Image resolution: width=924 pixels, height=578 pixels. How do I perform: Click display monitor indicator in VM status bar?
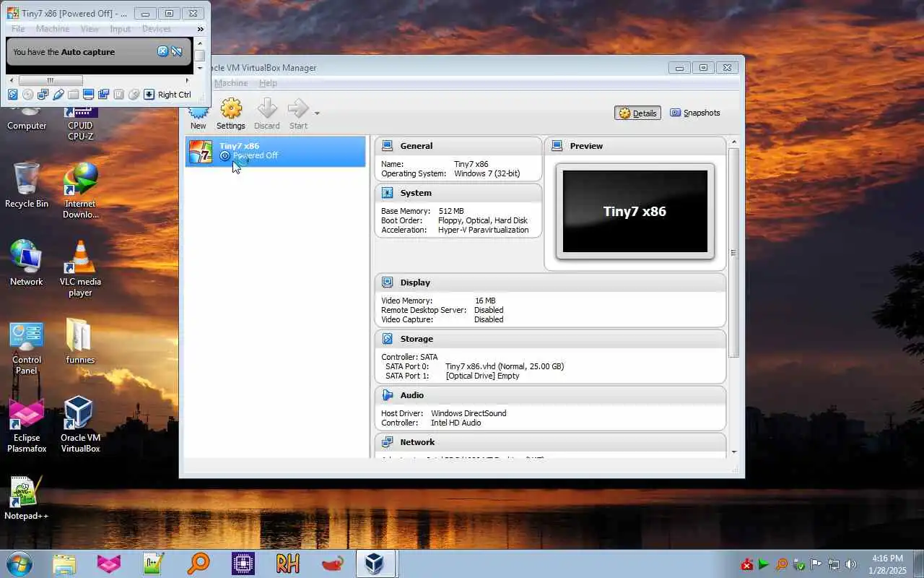click(89, 95)
